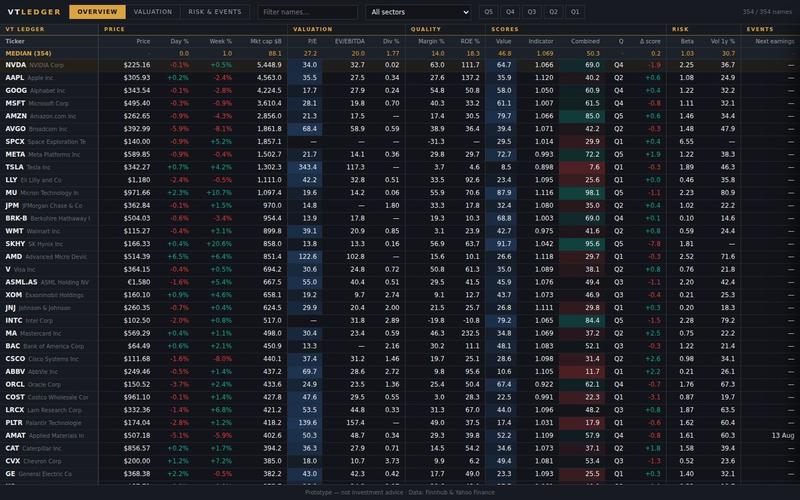Select the GE General Electric row
800x500 pixels.
pos(400,474)
